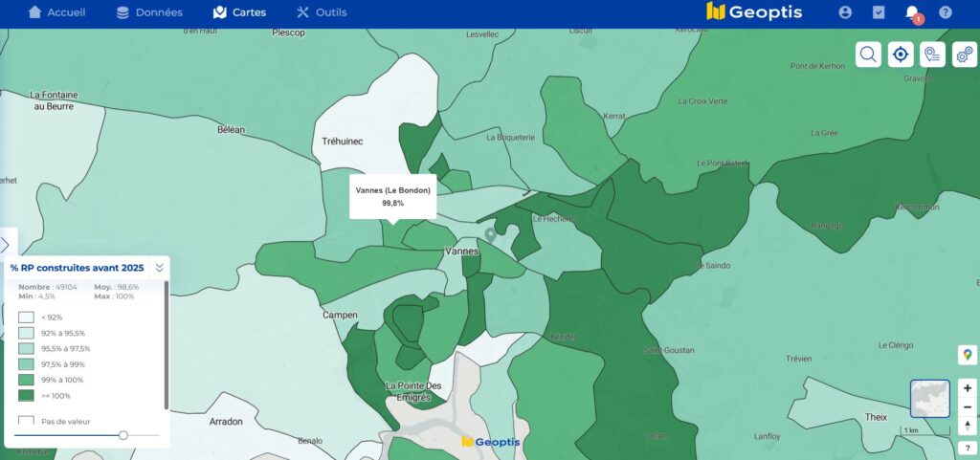Click the legend title % RP construites avant 2025
980x460 pixels.
[x=77, y=268]
